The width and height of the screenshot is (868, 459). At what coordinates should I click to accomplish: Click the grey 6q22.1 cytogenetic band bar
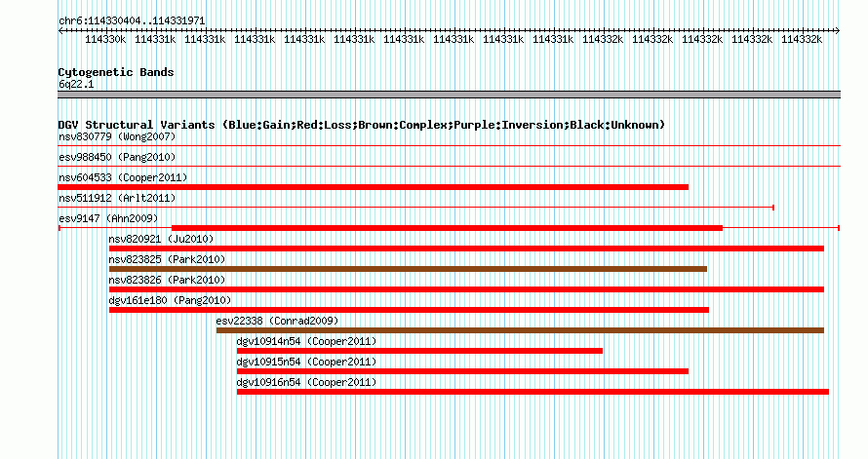(449, 95)
